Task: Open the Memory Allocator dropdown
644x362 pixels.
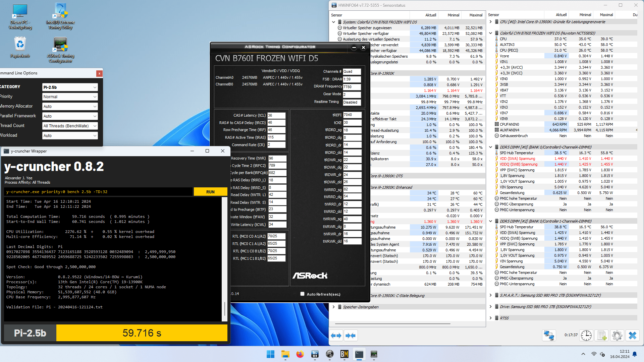Action: pyautogui.click(x=70, y=107)
